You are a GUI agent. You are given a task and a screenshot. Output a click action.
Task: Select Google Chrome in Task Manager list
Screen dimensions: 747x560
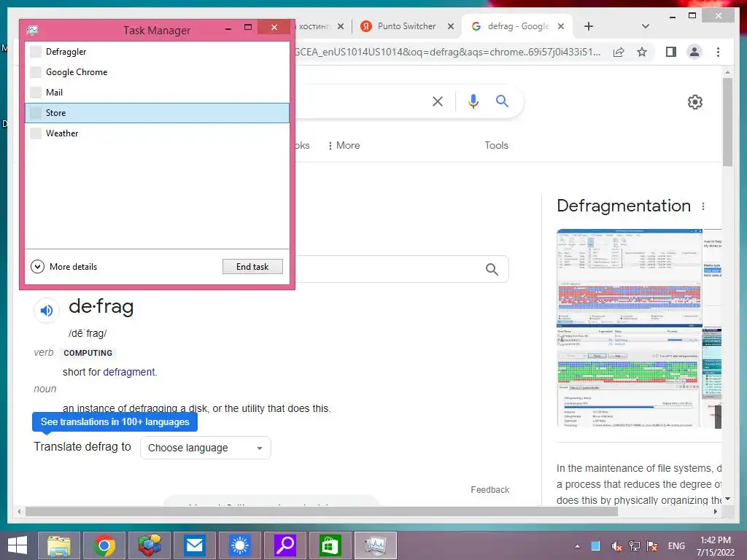tap(157, 72)
